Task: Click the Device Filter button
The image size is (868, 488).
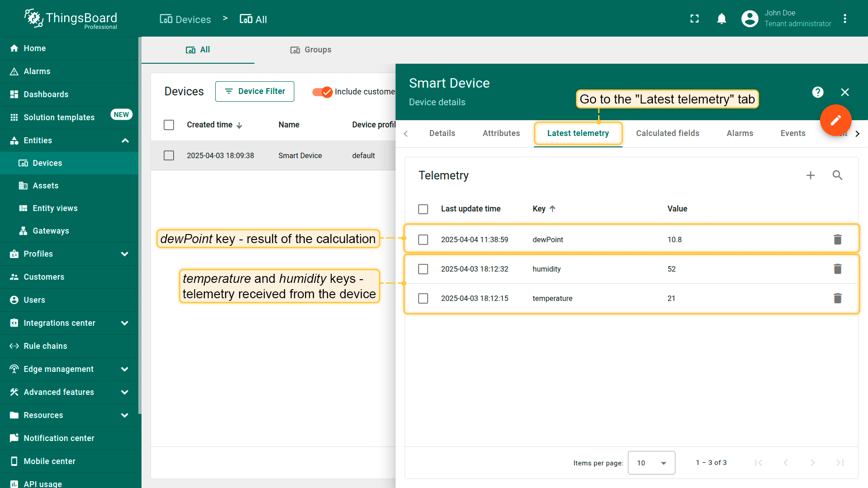Action: 255,92
